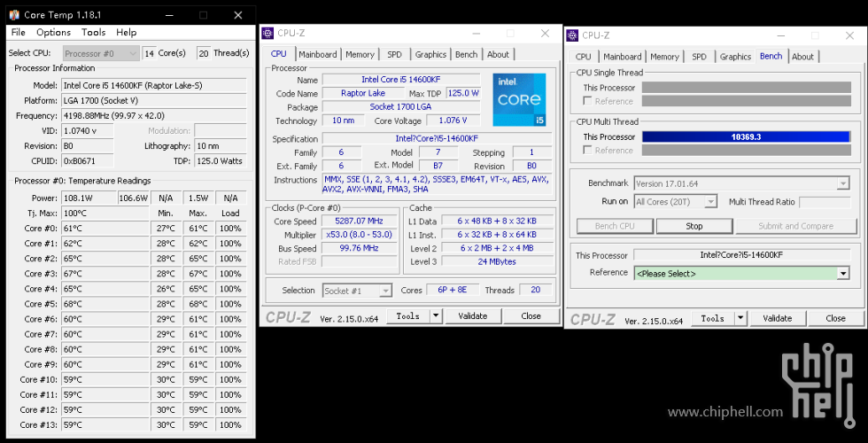Click the Max TDP 125.0 W value
The image size is (868, 443).
(463, 93)
